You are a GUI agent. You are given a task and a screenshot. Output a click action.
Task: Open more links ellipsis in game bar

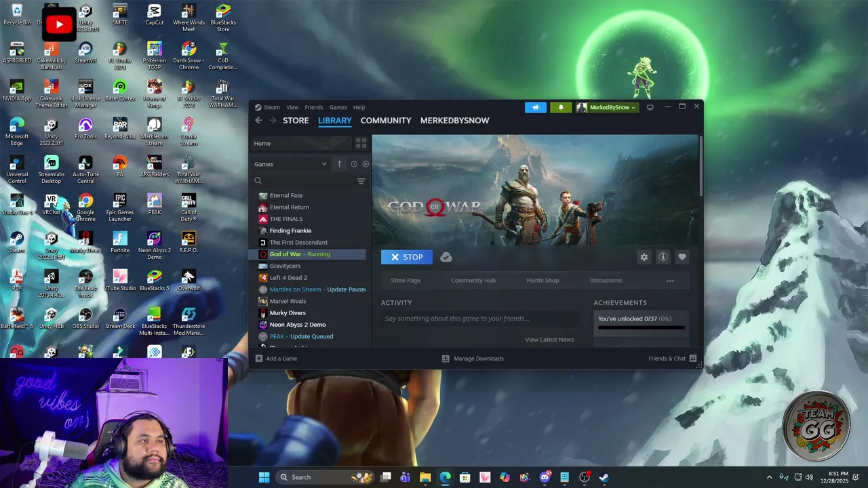(x=670, y=281)
